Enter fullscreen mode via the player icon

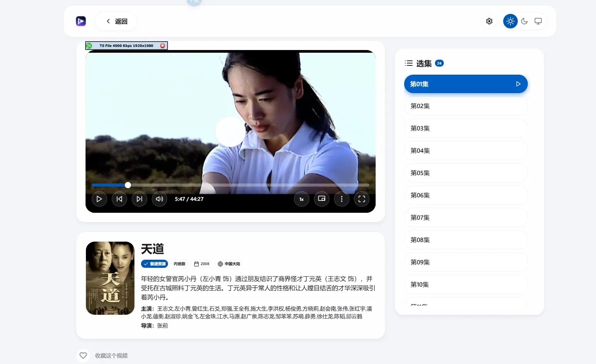coord(361,199)
